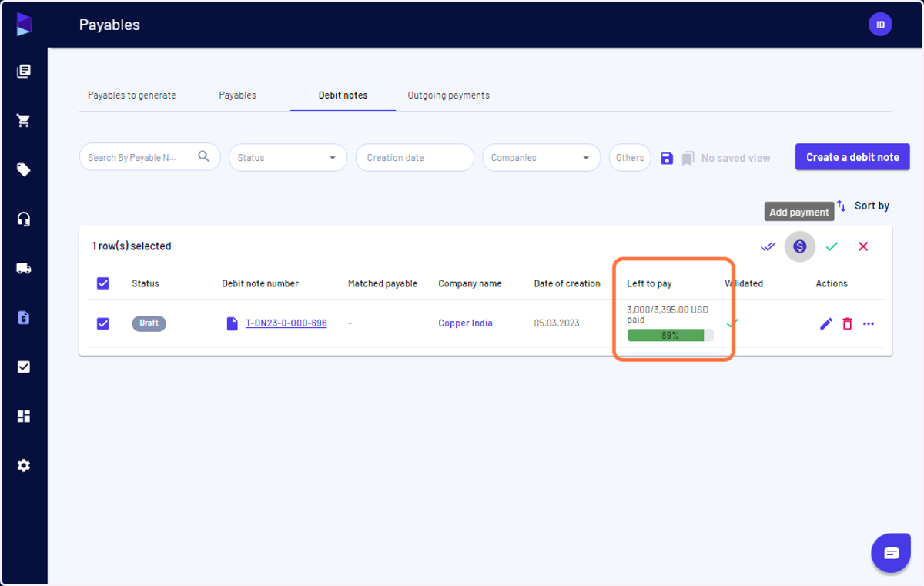Click the Actions column header
Screen dimensions: 924x586
coord(832,283)
